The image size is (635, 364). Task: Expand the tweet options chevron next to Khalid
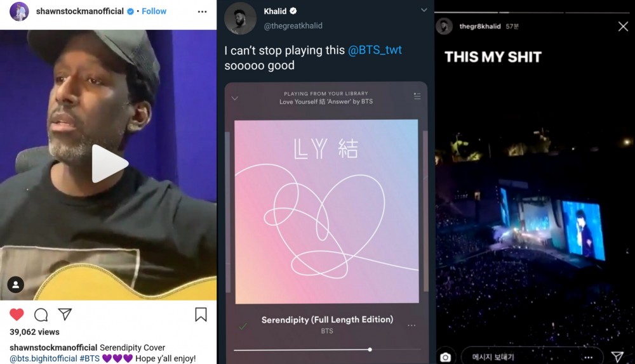[x=424, y=10]
